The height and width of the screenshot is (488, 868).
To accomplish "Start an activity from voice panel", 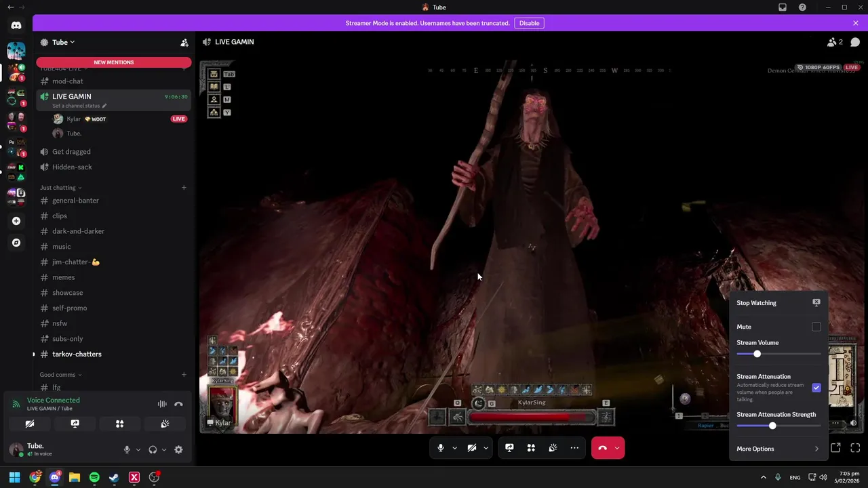I will (x=119, y=424).
